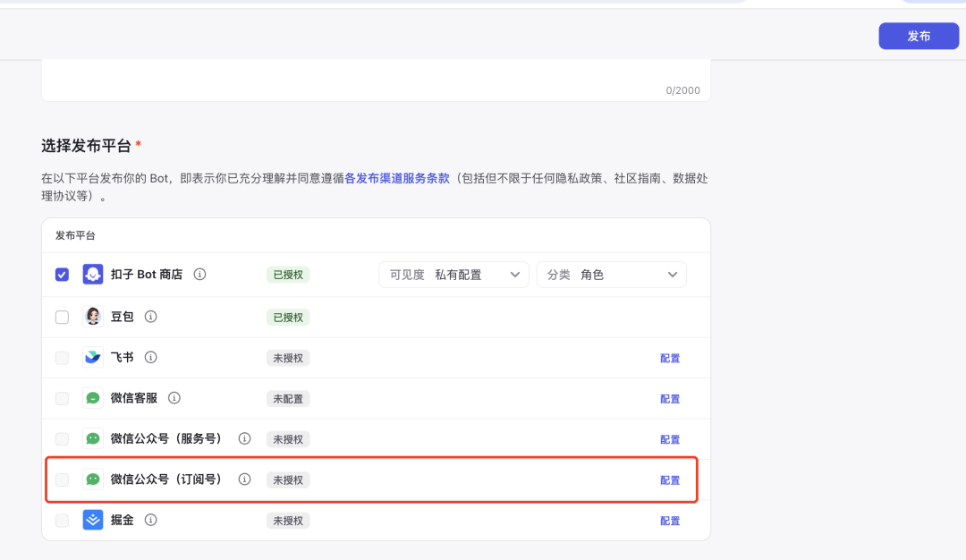Screen dimensions: 966x560
Task: Check the 豆包 platform checkbox
Action: [x=62, y=317]
